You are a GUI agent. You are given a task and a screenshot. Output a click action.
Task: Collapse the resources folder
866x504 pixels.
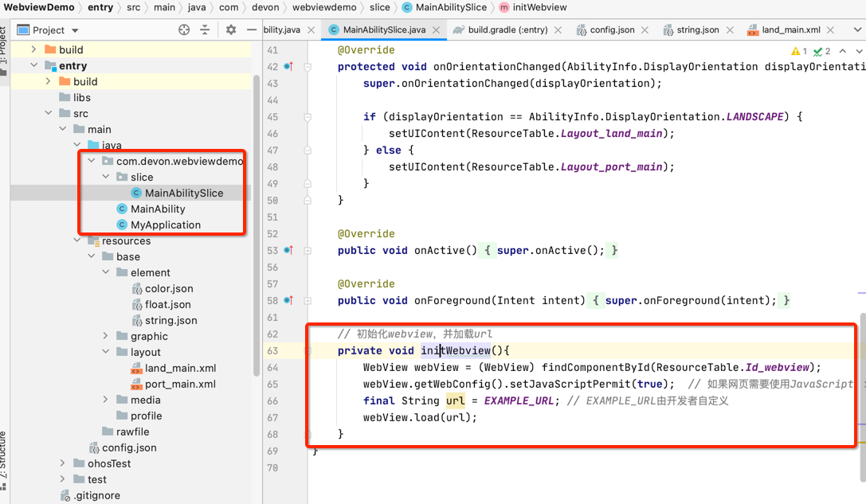[x=76, y=240]
